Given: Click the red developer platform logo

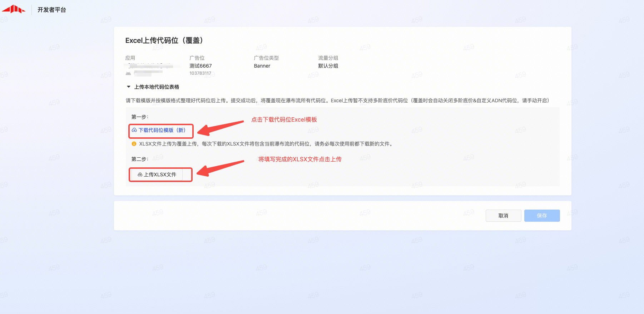Looking at the screenshot, I should point(14,9).
